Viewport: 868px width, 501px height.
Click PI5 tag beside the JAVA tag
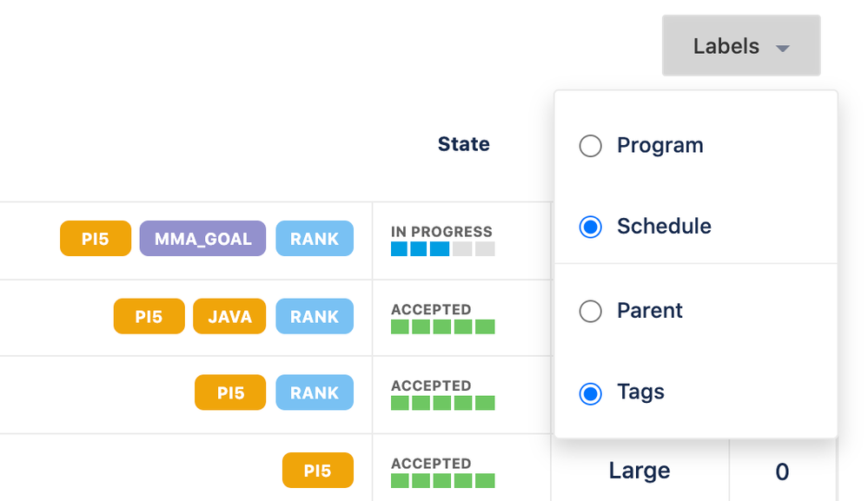click(149, 316)
